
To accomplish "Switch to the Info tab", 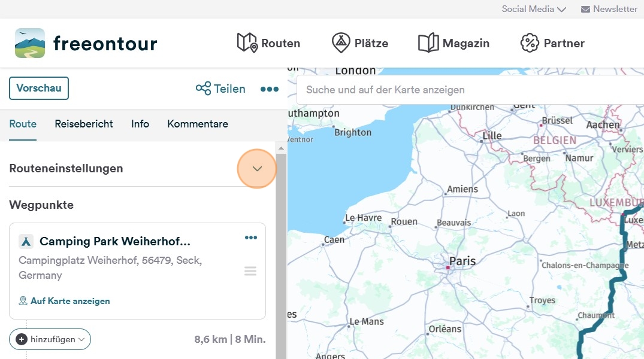I will coord(140,124).
